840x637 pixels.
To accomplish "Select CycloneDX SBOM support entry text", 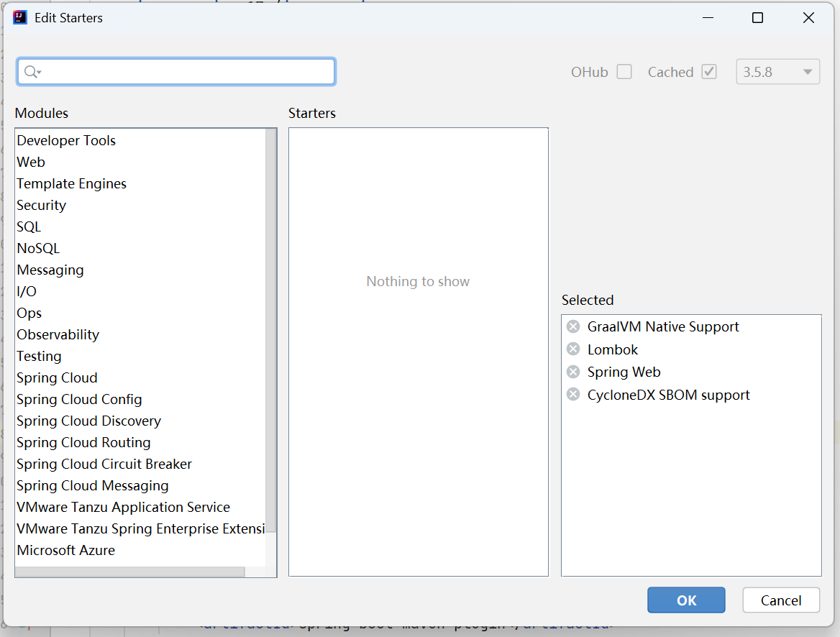I will (668, 395).
